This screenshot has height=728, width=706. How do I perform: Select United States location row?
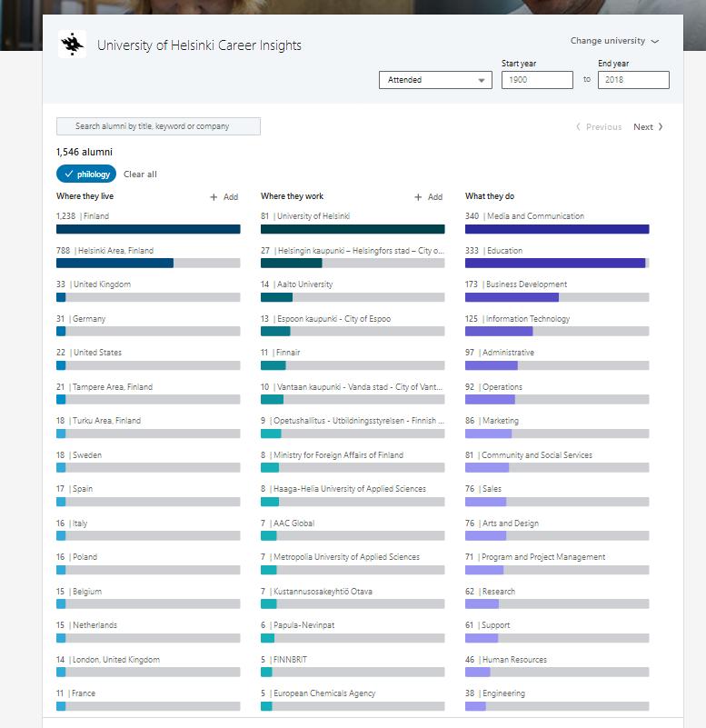pyautogui.click(x=148, y=359)
